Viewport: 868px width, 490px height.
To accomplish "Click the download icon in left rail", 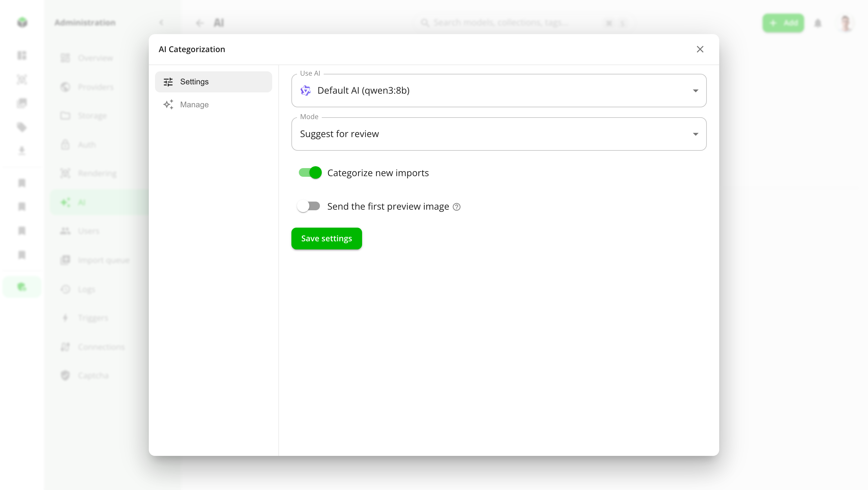I will [x=22, y=151].
